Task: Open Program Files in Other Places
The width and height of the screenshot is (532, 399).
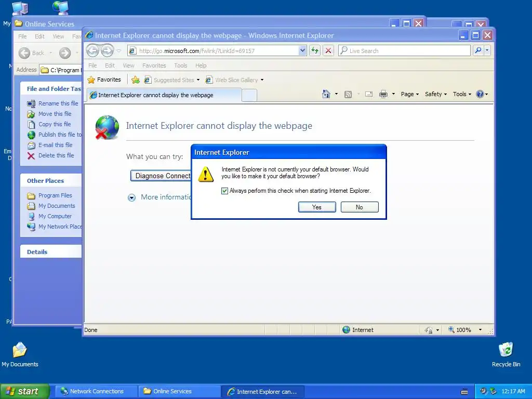Action: pos(50,195)
